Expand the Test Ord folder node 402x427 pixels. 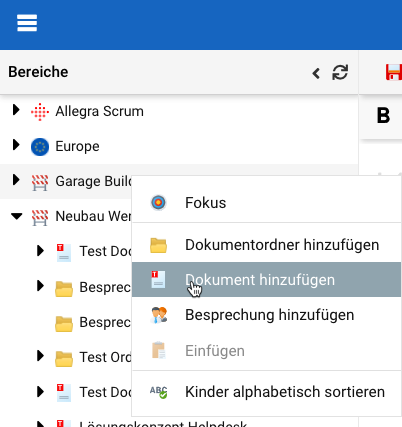40,356
